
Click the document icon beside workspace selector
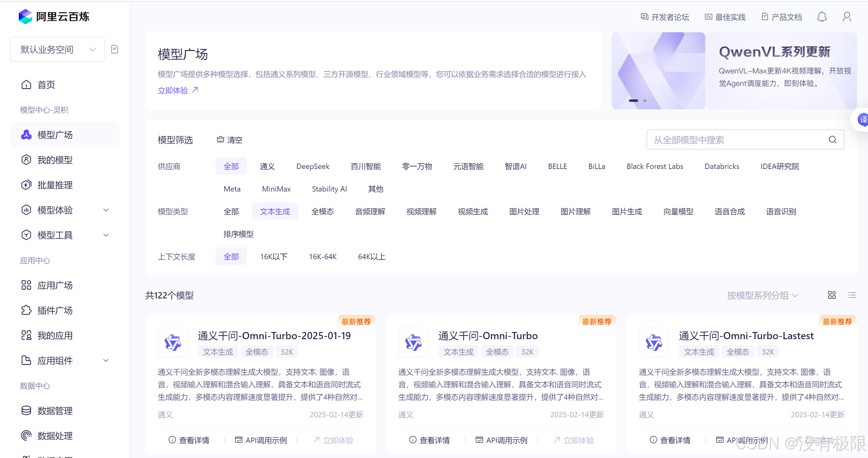coord(115,50)
